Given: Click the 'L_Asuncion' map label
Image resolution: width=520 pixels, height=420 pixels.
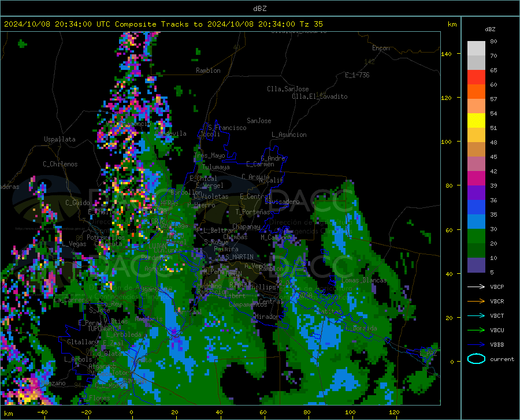Looking at the screenshot, I should point(289,135).
